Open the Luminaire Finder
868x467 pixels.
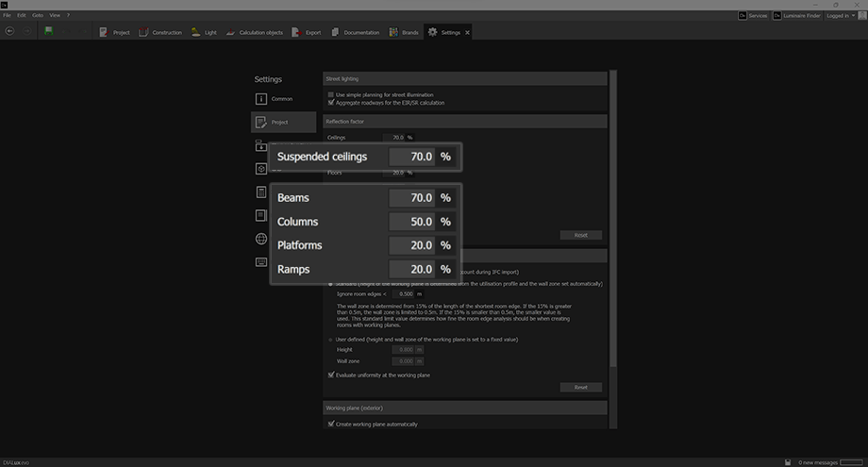coord(797,15)
